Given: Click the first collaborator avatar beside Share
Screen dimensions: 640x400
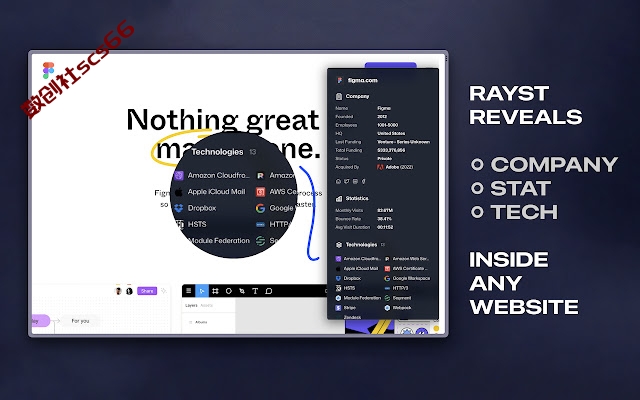Looking at the screenshot, I should coord(119,291).
